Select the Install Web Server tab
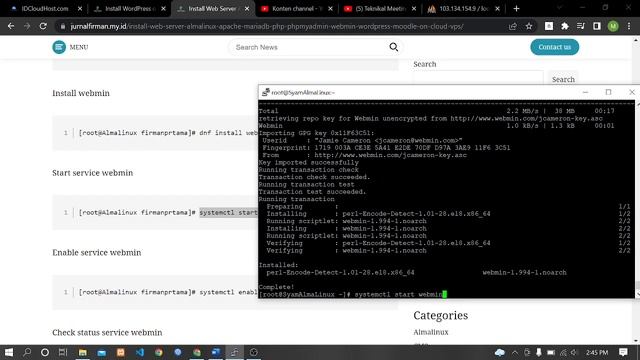 click(x=212, y=9)
